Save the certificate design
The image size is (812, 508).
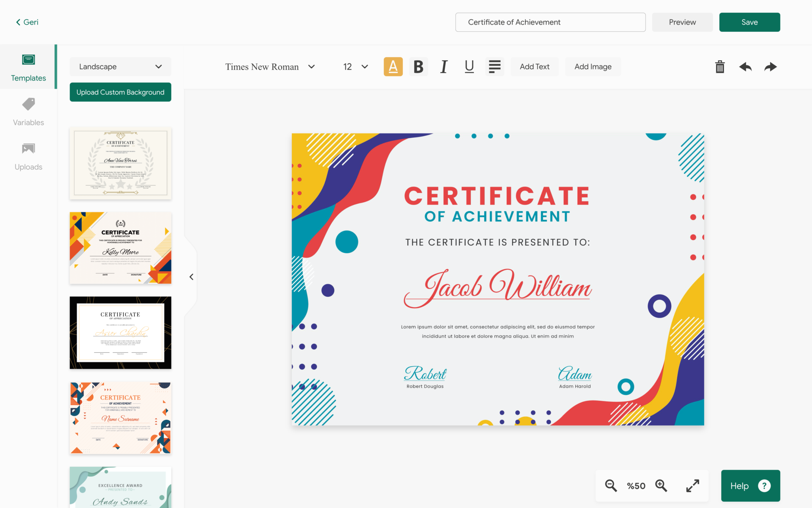click(x=749, y=22)
